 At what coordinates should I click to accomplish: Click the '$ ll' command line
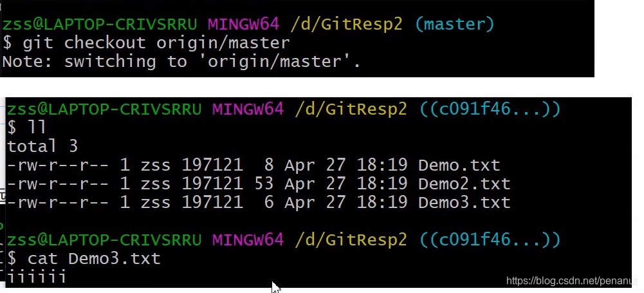pos(26,128)
